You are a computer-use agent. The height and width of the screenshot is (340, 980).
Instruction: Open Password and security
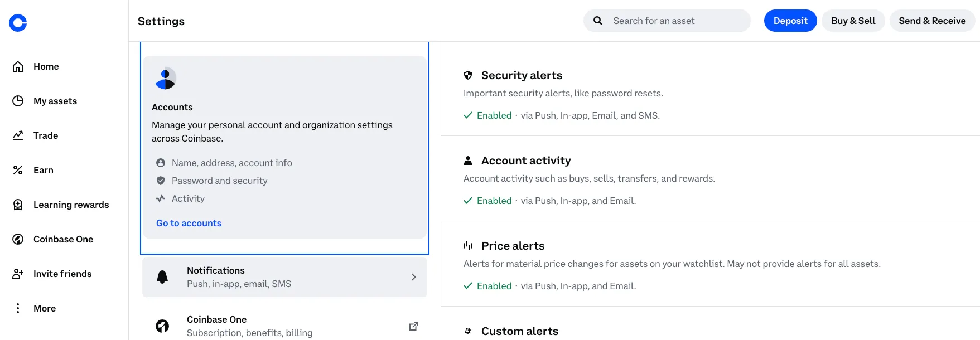220,181
